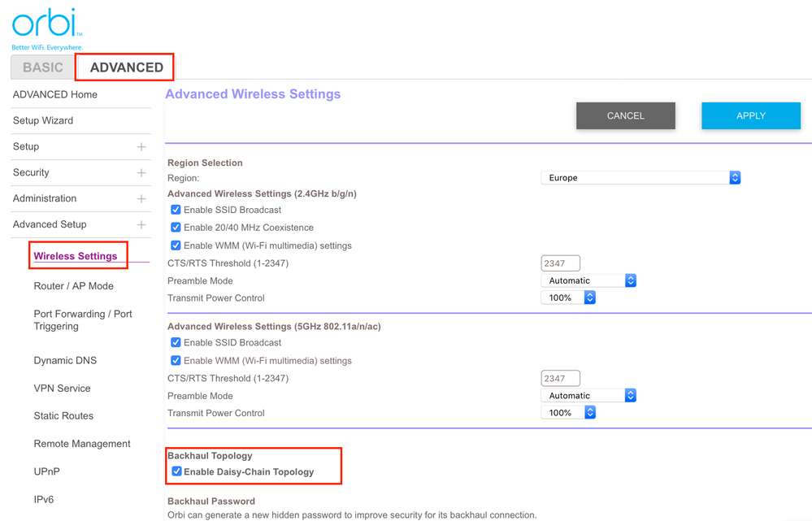Toggle Enable Daisy-Chain Topology checkbox
The width and height of the screenshot is (812, 521).
(x=176, y=471)
